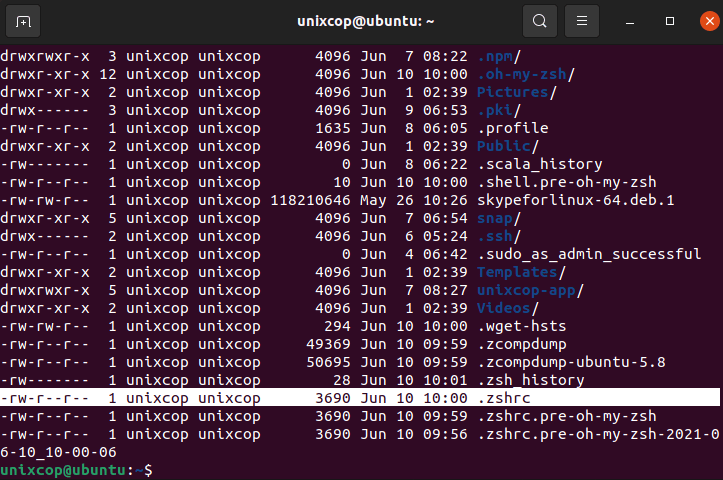
Task: Open a new terminal tab
Action: pyautogui.click(x=23, y=21)
